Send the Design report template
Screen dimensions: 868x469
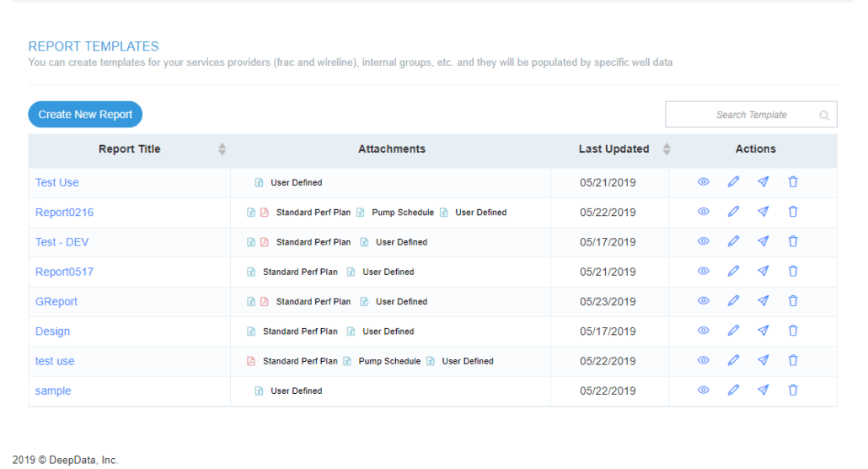763,331
